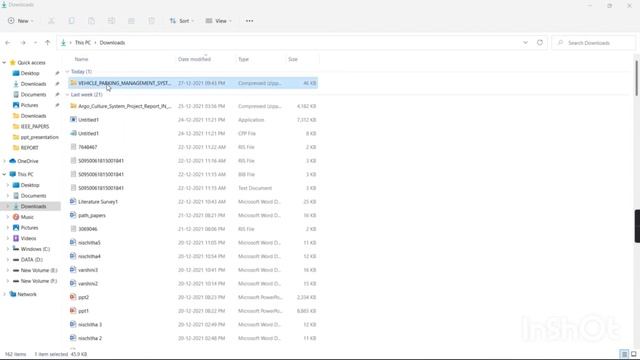Sort by Date modified column
The width and height of the screenshot is (640, 360).
[x=194, y=59]
